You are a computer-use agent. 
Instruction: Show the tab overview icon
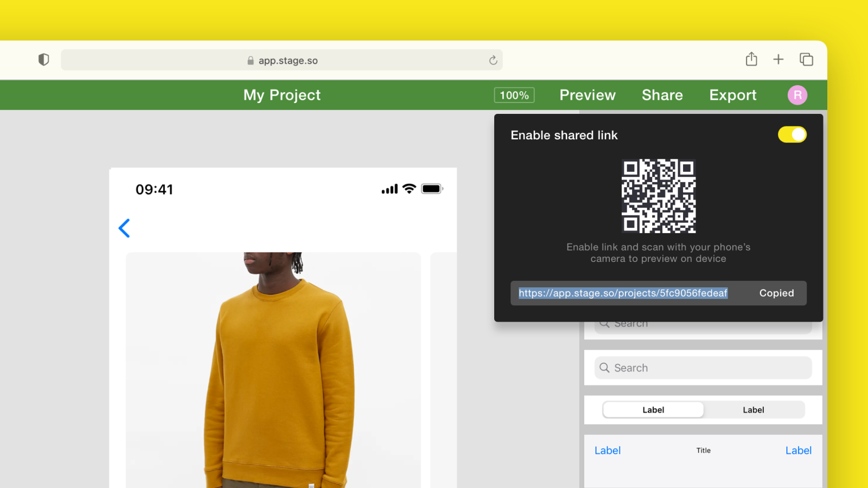pyautogui.click(x=806, y=59)
